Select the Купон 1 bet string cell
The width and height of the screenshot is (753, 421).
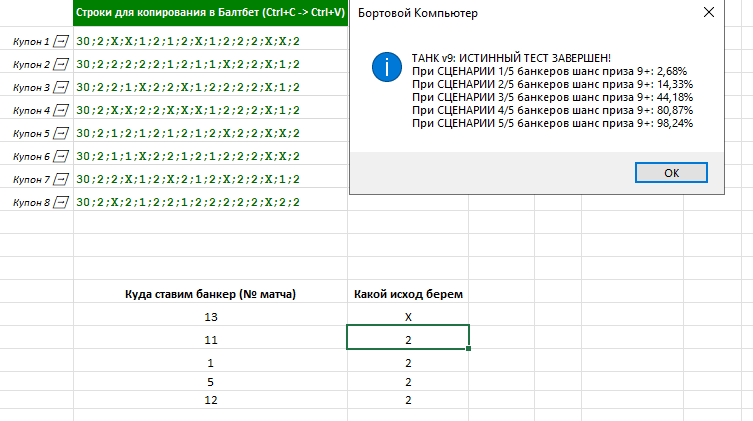coord(210,38)
